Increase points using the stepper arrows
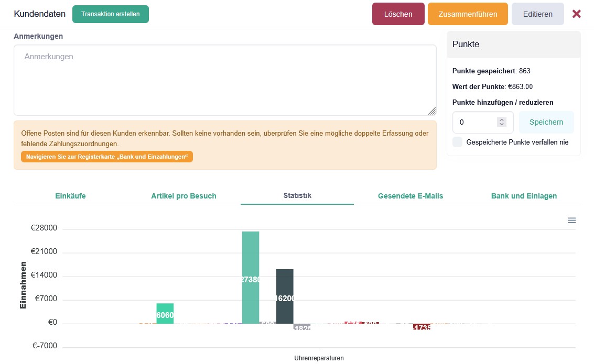The image size is (594, 364). pyautogui.click(x=502, y=119)
